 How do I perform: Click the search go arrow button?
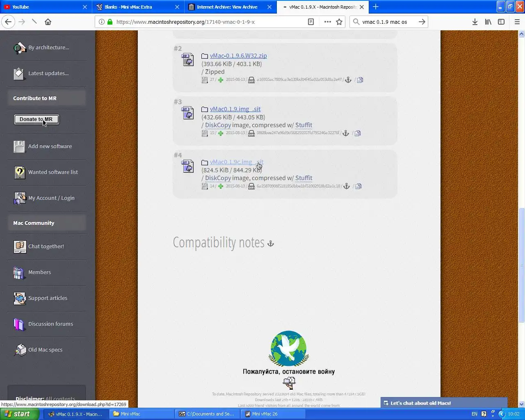point(422,22)
